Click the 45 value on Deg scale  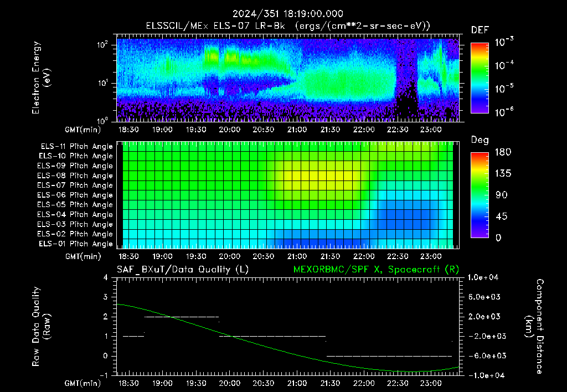tap(501, 216)
